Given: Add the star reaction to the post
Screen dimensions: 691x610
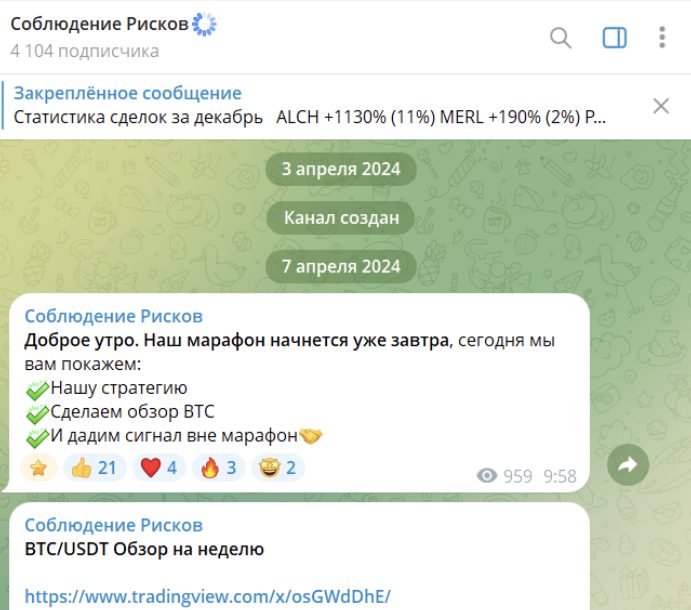Looking at the screenshot, I should [x=39, y=468].
